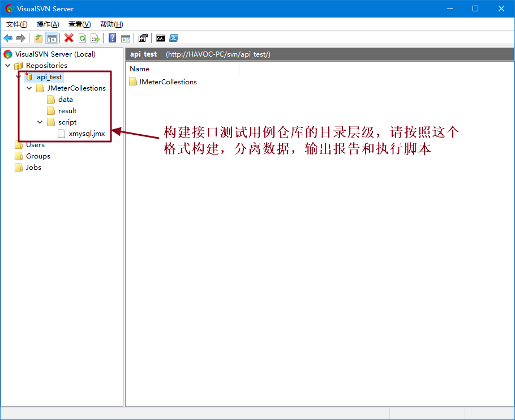Toggle the Show/Hide Console Tree icon
The height and width of the screenshot is (420, 515).
click(x=52, y=38)
